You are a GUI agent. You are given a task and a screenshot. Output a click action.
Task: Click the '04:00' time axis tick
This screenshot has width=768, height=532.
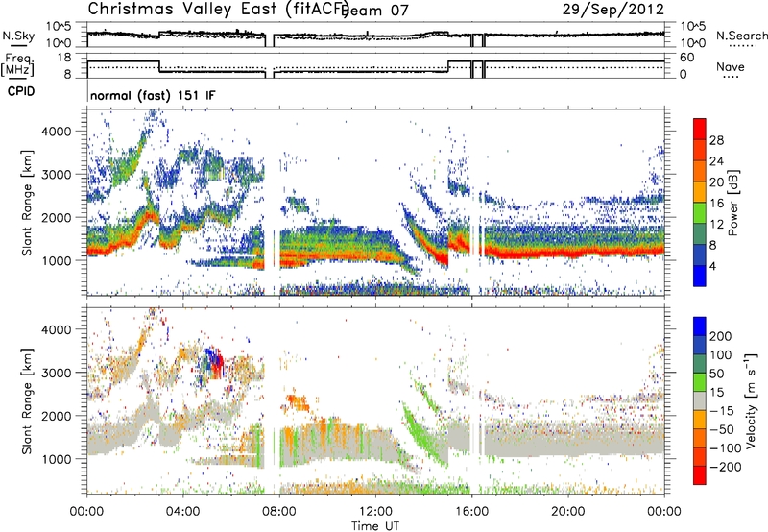coord(183,512)
